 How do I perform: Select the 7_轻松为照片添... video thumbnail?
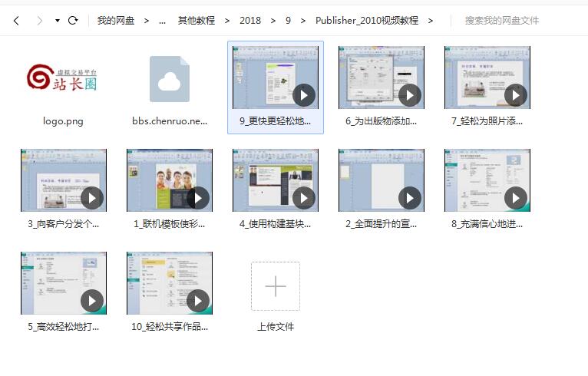(487, 78)
